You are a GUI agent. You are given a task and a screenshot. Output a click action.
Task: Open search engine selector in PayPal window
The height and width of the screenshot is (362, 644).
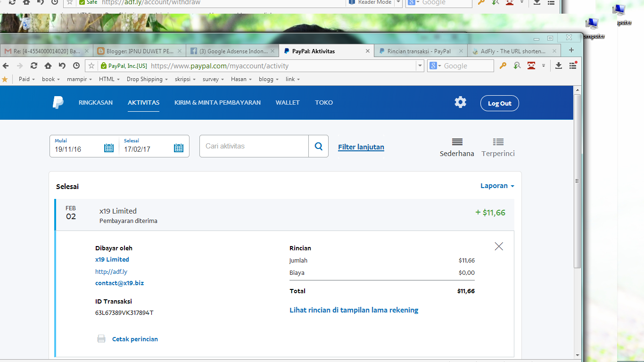coord(436,66)
